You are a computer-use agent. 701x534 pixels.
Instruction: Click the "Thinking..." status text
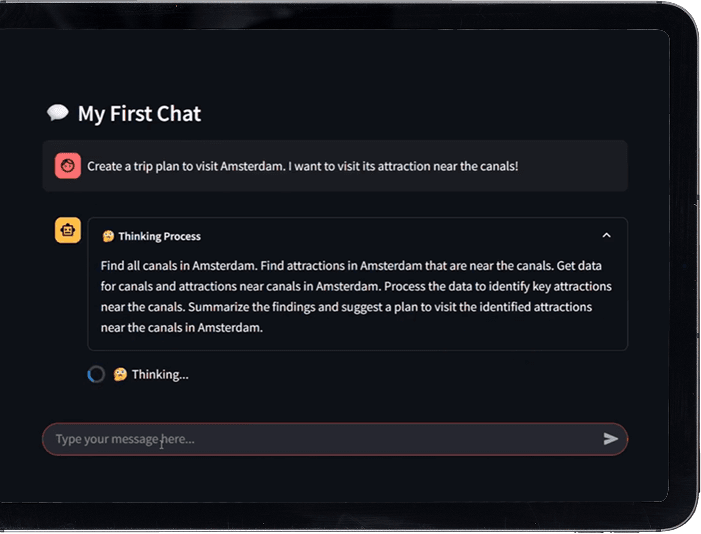160,374
